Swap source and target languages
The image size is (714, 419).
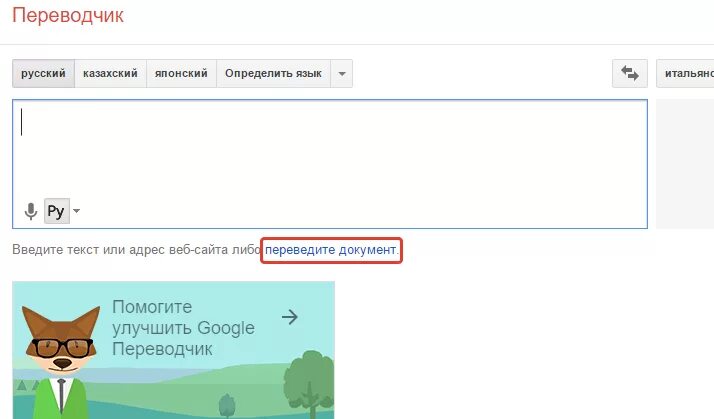pyautogui.click(x=630, y=73)
